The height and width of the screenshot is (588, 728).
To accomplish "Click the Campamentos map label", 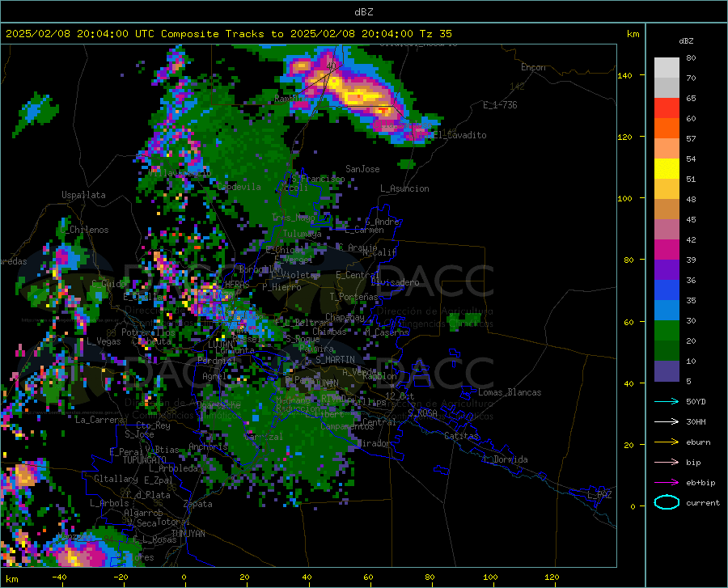I will coord(347,426).
